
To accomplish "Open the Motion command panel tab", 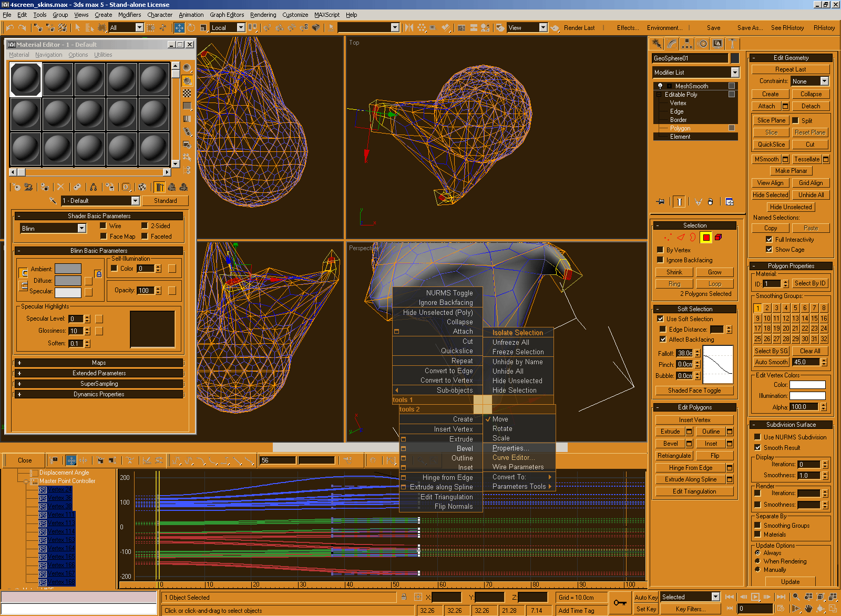I will (x=702, y=44).
